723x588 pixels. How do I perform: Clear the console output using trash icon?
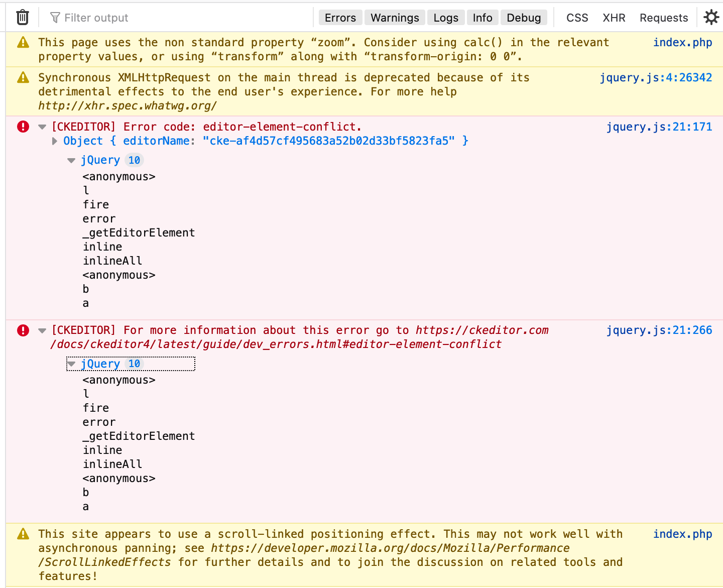click(22, 17)
